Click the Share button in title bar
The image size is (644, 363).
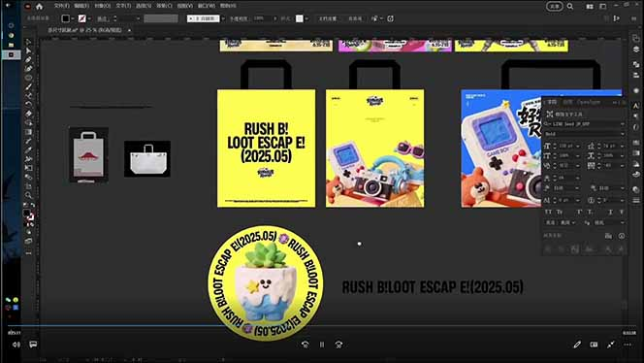pyautogui.click(x=555, y=6)
